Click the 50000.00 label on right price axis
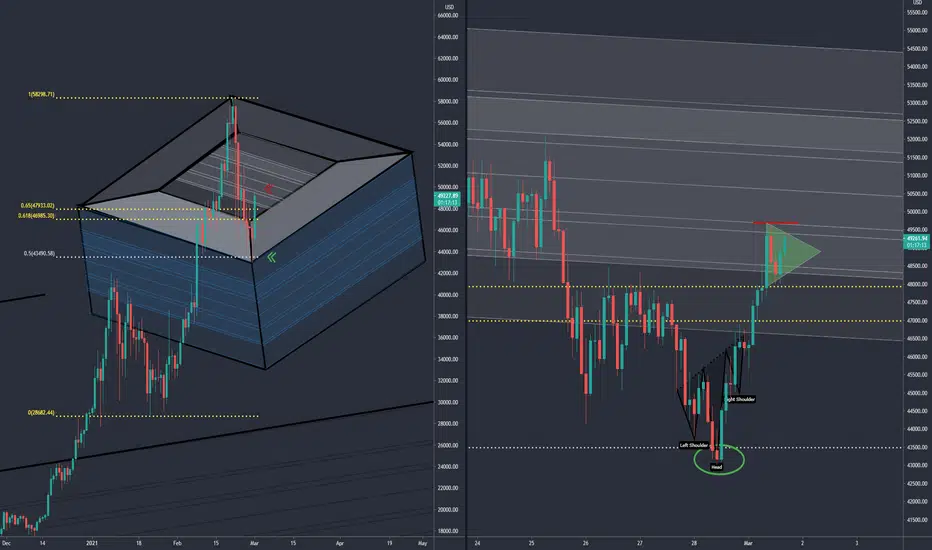Image resolution: width=932 pixels, height=550 pixels. [917, 212]
